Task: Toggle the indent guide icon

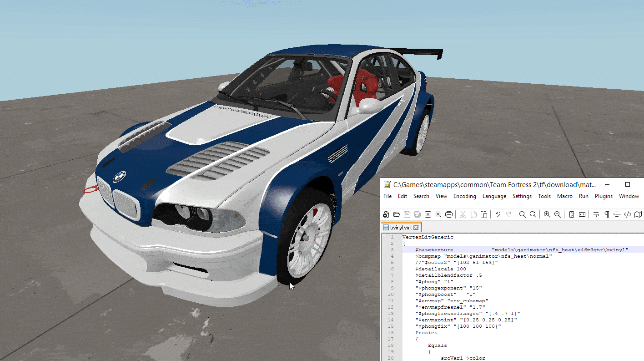Action: [617, 214]
